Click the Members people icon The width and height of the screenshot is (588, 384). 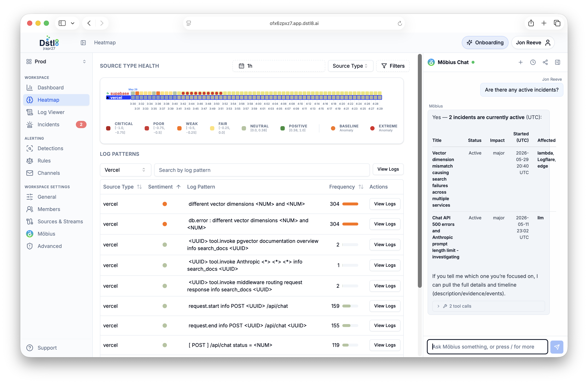30,209
